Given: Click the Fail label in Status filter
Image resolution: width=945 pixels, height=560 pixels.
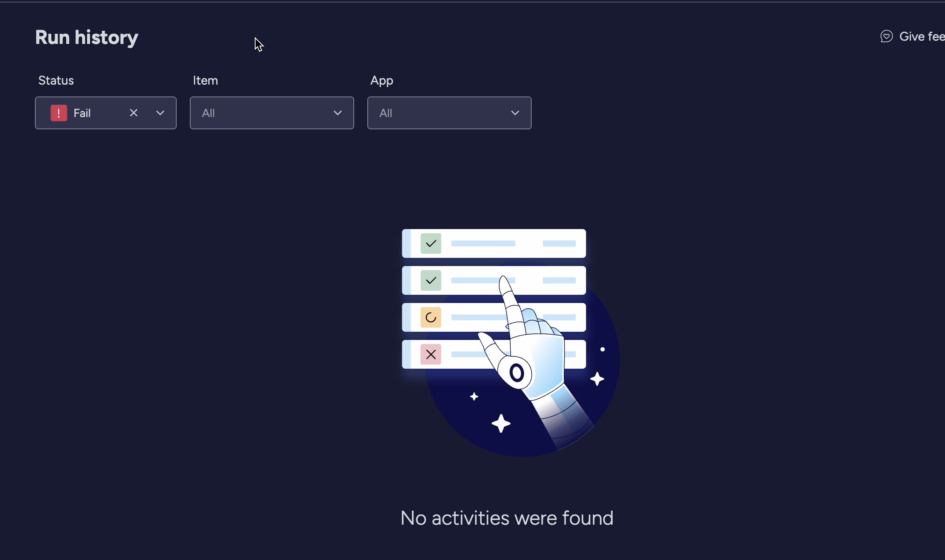Looking at the screenshot, I should (x=82, y=113).
